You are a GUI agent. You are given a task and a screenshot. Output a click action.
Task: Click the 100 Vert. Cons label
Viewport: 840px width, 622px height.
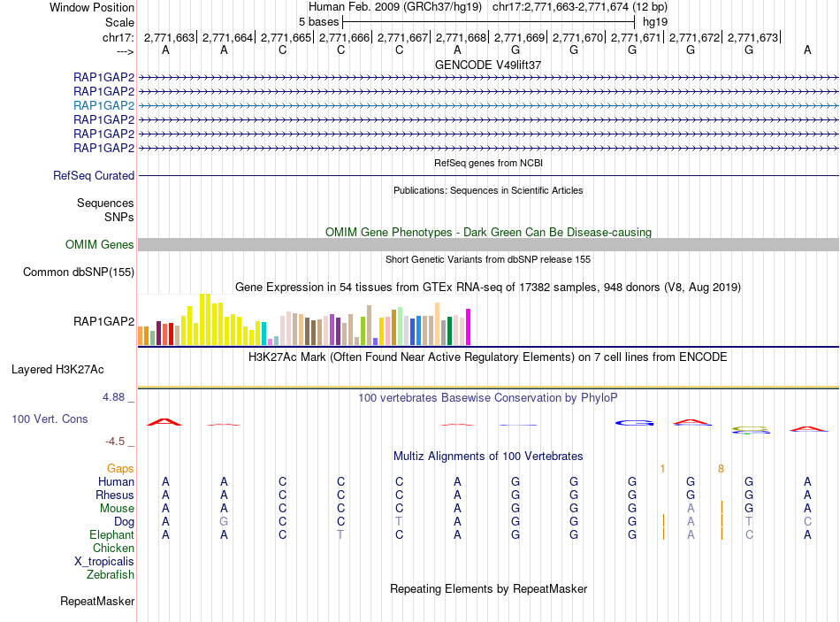tap(50, 419)
